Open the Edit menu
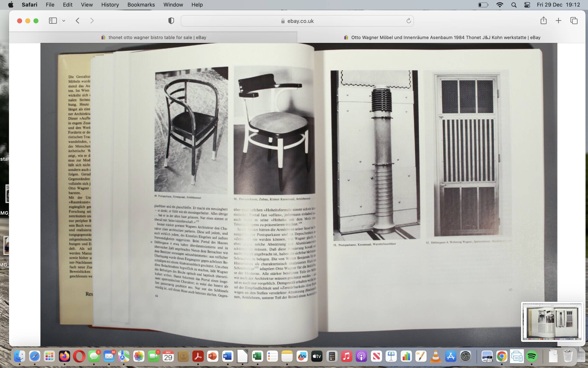This screenshot has height=368, width=588. coord(68,5)
